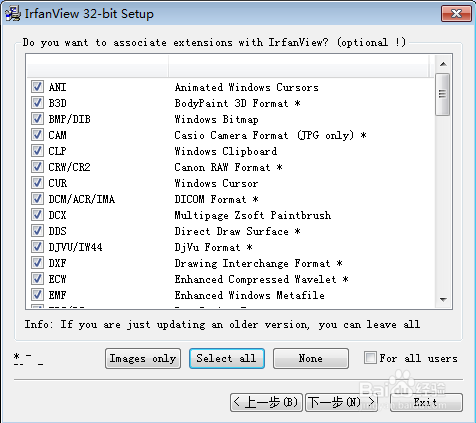Viewport: 476px width, 423px height.
Task: Click the Select all button
Action: pyautogui.click(x=227, y=359)
